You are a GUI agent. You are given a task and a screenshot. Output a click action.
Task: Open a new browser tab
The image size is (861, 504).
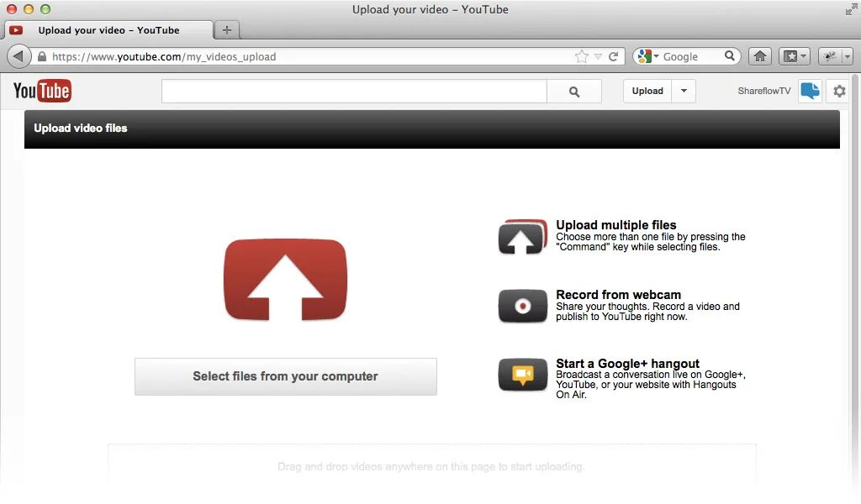tap(227, 30)
